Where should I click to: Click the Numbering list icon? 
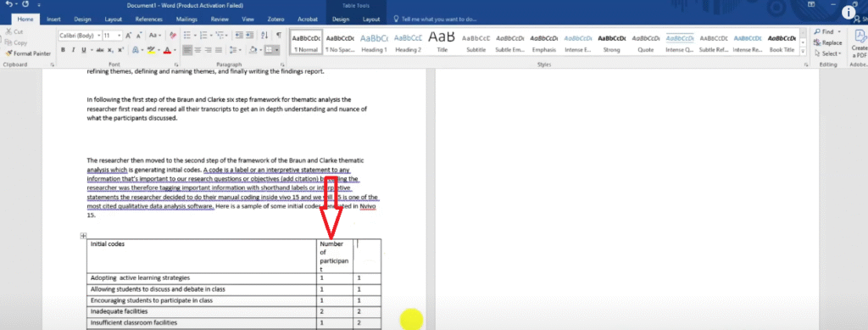pyautogui.click(x=203, y=36)
